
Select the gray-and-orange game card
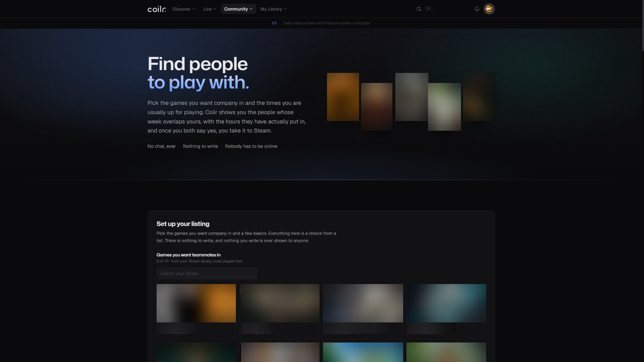pyautogui.click(x=196, y=311)
